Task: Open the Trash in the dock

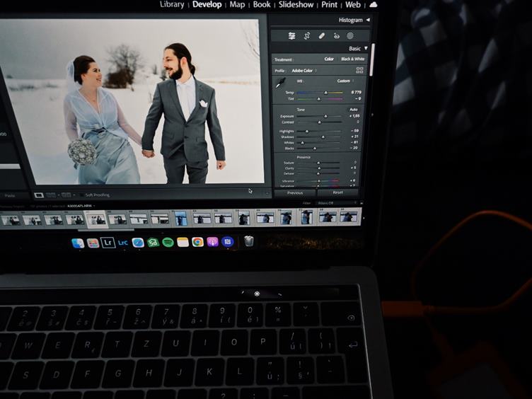Action: coord(249,241)
